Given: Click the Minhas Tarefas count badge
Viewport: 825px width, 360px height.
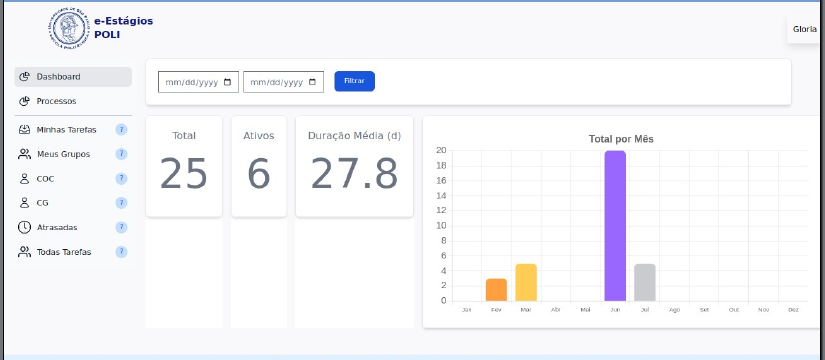Looking at the screenshot, I should [x=121, y=129].
